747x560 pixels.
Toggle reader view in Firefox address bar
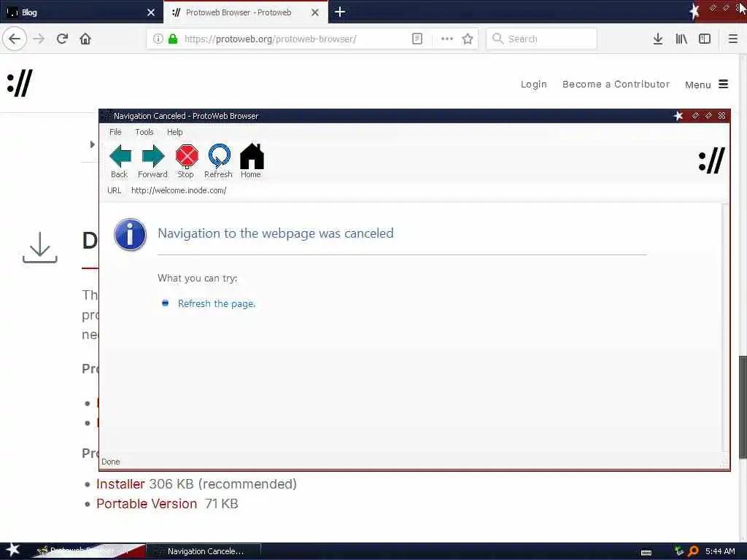tap(417, 39)
